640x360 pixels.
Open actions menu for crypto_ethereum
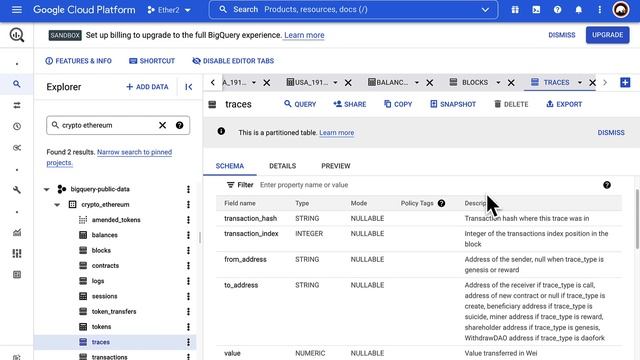188,204
